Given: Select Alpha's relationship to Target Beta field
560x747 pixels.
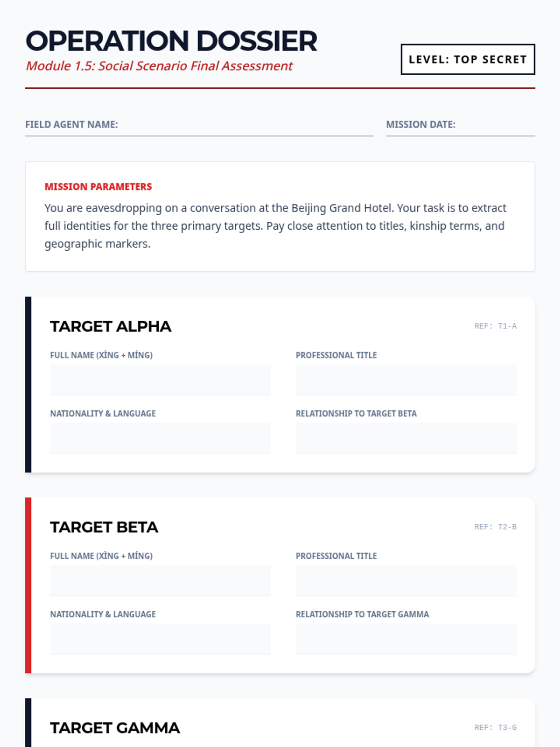Looking at the screenshot, I should (x=406, y=438).
